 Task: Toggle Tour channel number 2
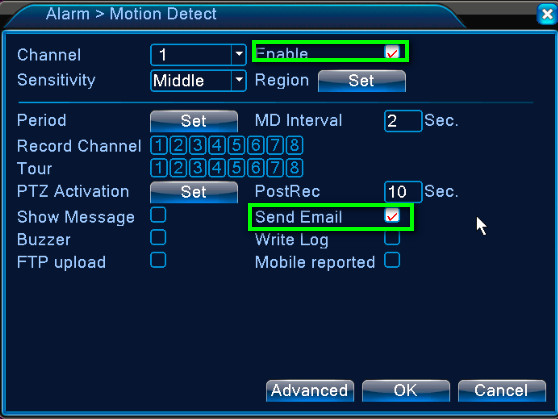(x=178, y=168)
